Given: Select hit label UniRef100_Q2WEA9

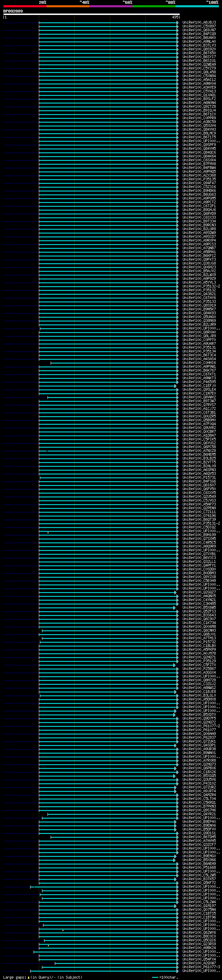Looking at the screenshot, I should coord(199,64).
